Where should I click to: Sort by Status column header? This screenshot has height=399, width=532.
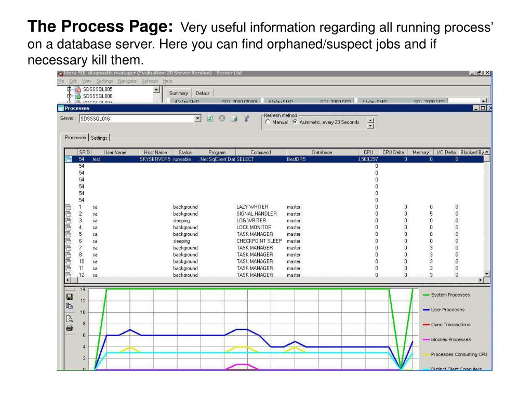pyautogui.click(x=185, y=152)
